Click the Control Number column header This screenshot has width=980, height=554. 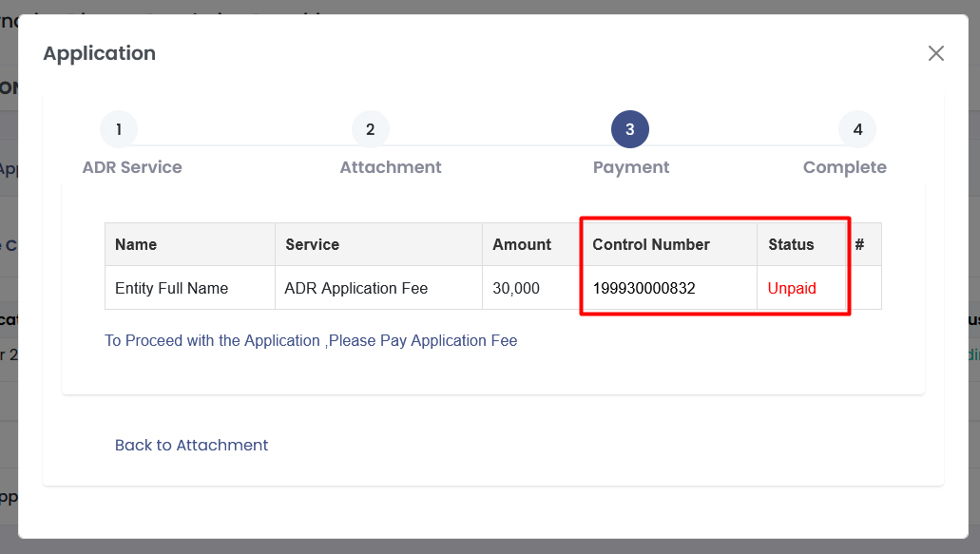[x=651, y=244]
